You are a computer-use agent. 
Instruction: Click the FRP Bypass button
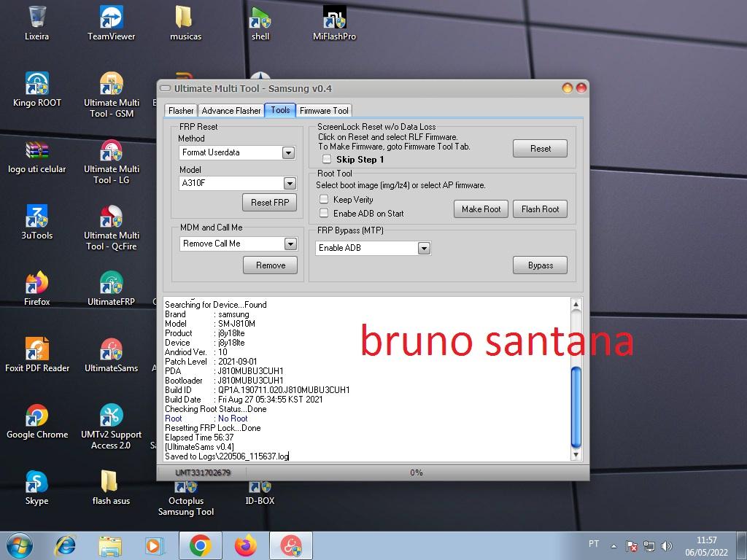click(541, 265)
